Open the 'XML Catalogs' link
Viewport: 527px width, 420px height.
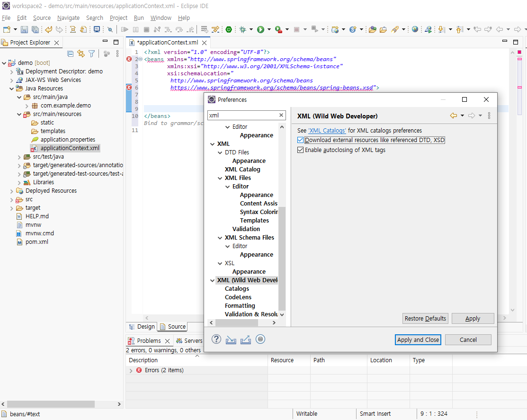coord(327,131)
